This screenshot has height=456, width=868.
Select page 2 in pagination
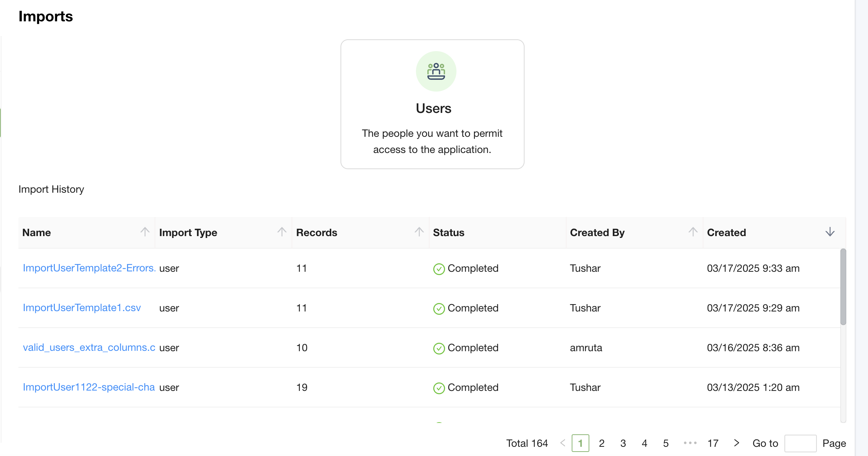[x=601, y=443]
